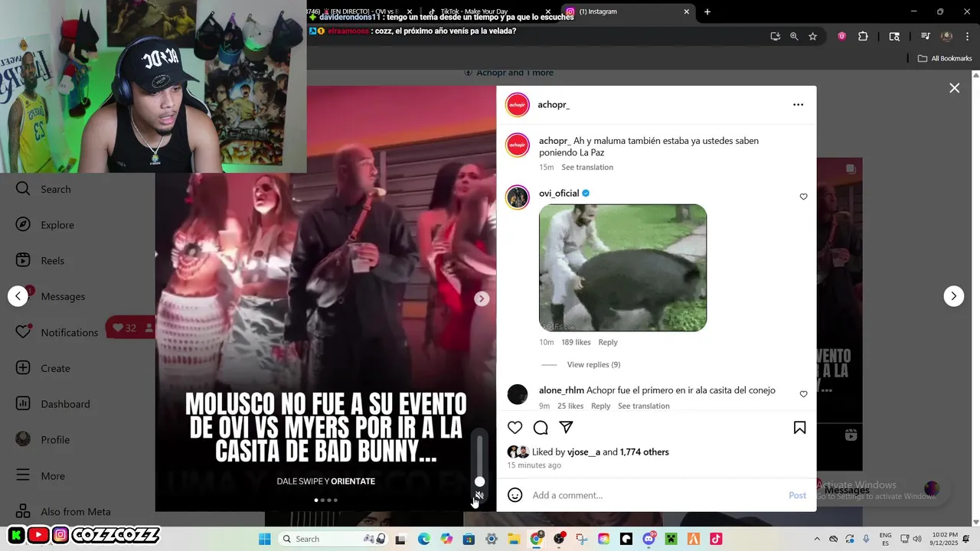This screenshot has height=551, width=980.
Task: Open the browser profile avatar
Action: point(946,36)
